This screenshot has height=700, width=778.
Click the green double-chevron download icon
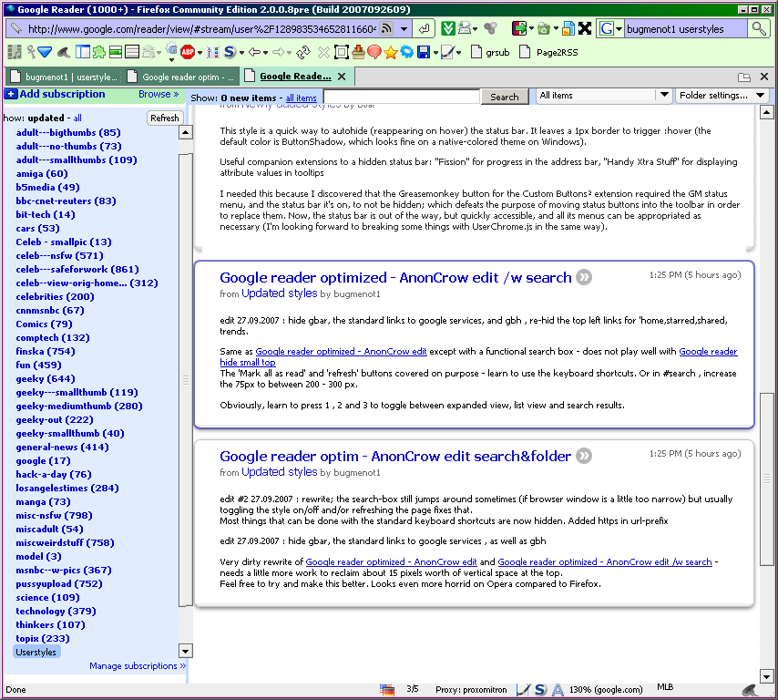point(447,29)
